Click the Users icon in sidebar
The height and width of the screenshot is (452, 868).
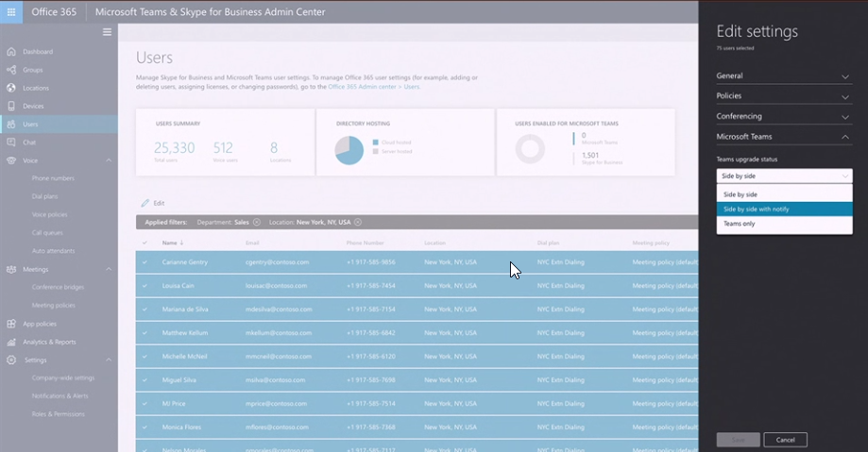(x=11, y=124)
